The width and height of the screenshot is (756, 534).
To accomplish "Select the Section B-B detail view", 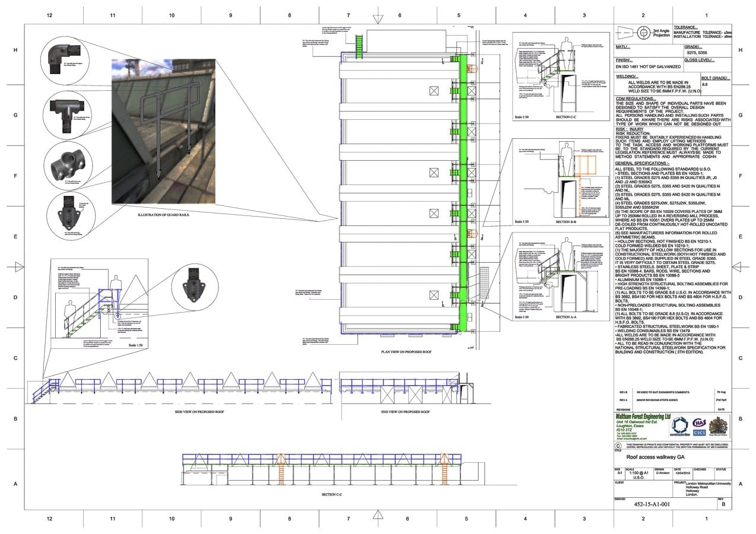I will point(561,182).
